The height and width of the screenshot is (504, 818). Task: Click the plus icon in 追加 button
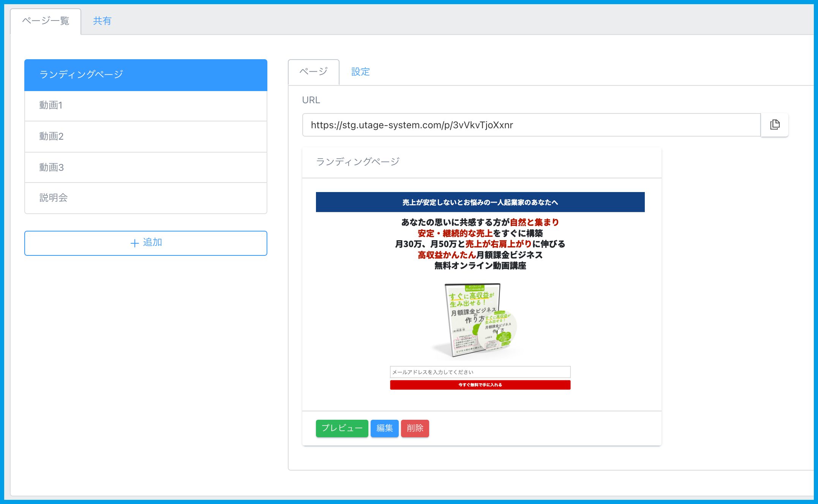[134, 243]
